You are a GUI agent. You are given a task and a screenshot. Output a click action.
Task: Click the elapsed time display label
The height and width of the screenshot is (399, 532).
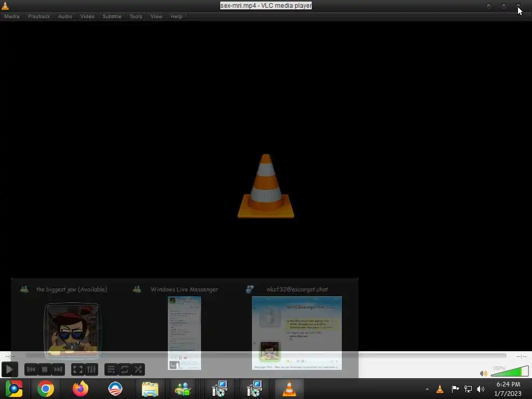10,356
